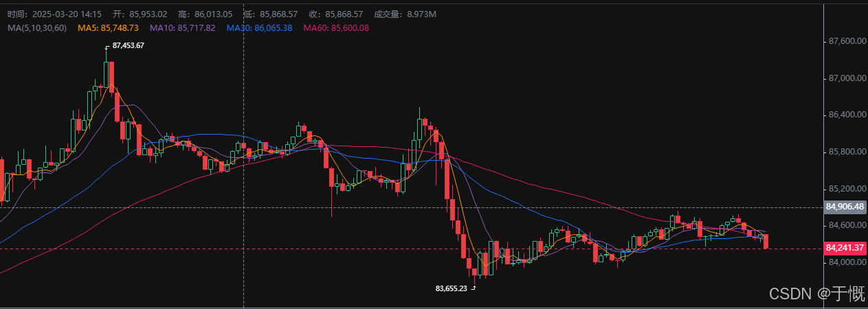This screenshot has width=868, height=309.
Task: Click the peak price marker 87,453.67
Action: 128,45
